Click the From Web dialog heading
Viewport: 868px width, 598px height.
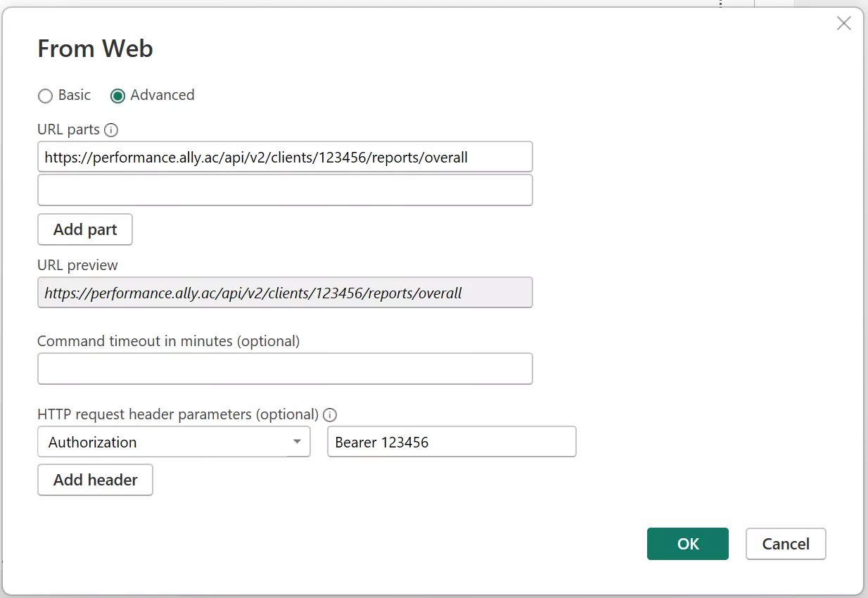[95, 49]
